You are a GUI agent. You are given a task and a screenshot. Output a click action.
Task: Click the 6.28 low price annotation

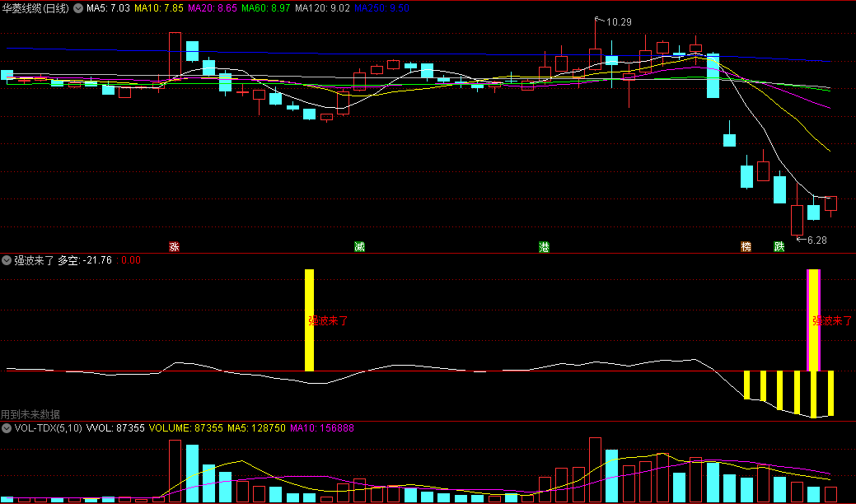tap(816, 240)
